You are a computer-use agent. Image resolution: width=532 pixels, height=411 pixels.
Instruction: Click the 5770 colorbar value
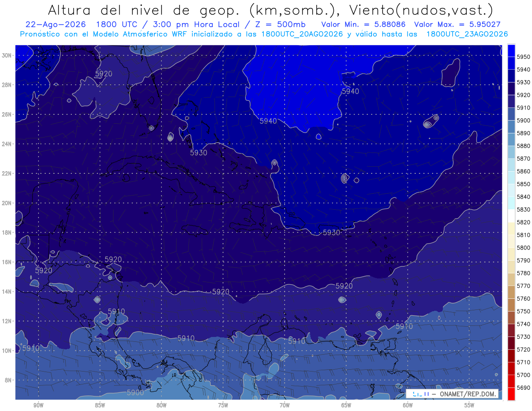click(x=524, y=286)
